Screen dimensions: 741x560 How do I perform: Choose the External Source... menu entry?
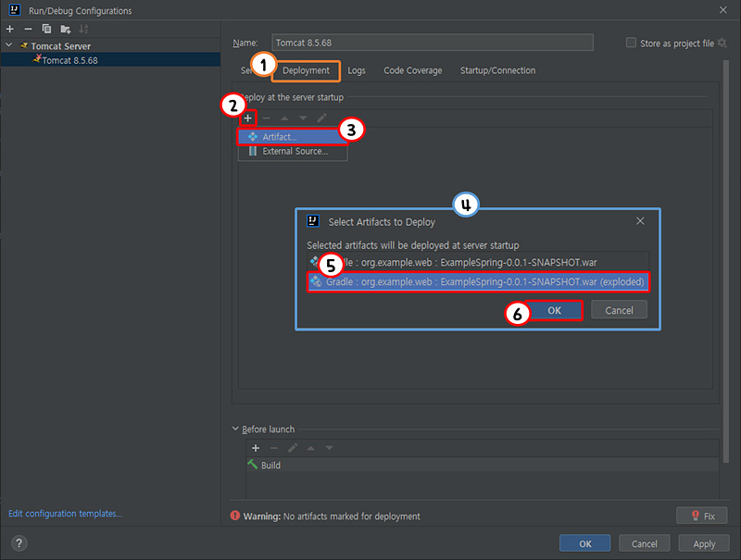pyautogui.click(x=293, y=151)
